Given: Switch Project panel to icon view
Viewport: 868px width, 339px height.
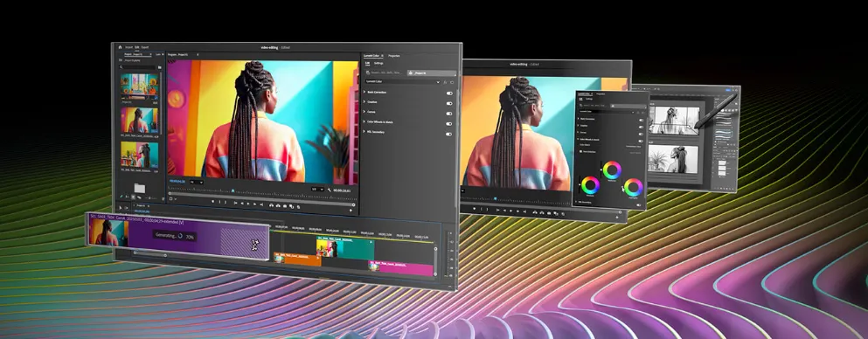Looking at the screenshot, I should (133, 197).
